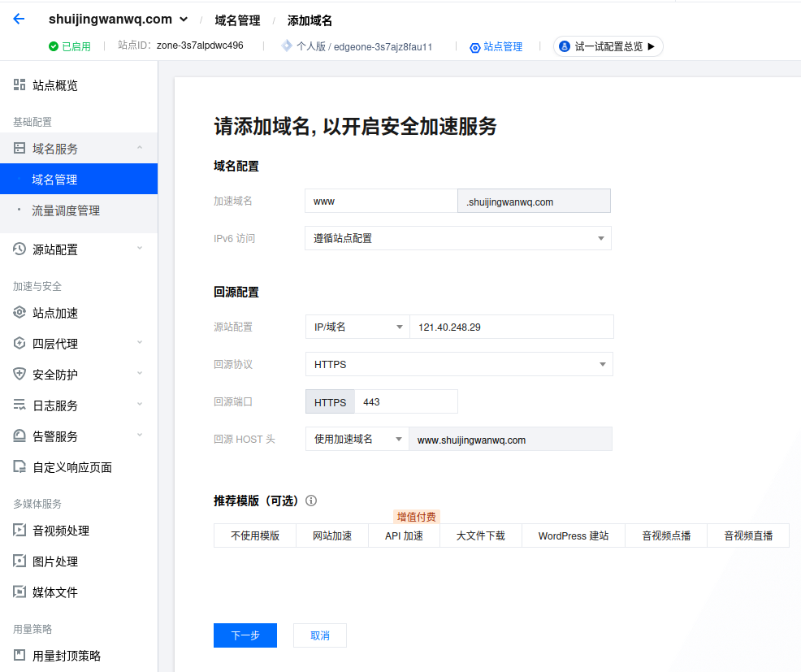Click the 用量封顶策略 sidebar icon
This screenshot has height=672, width=801.
coord(19,655)
